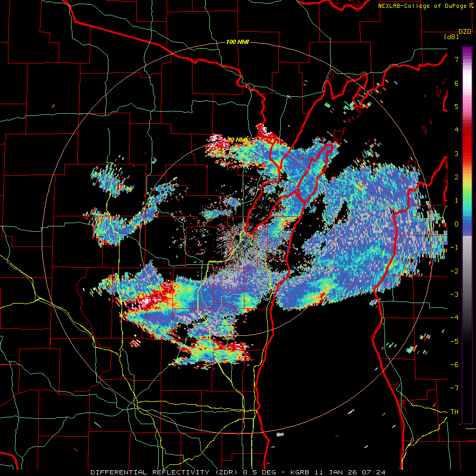Click the scale label "0"
Screen dimensions: 476x476
[456, 224]
